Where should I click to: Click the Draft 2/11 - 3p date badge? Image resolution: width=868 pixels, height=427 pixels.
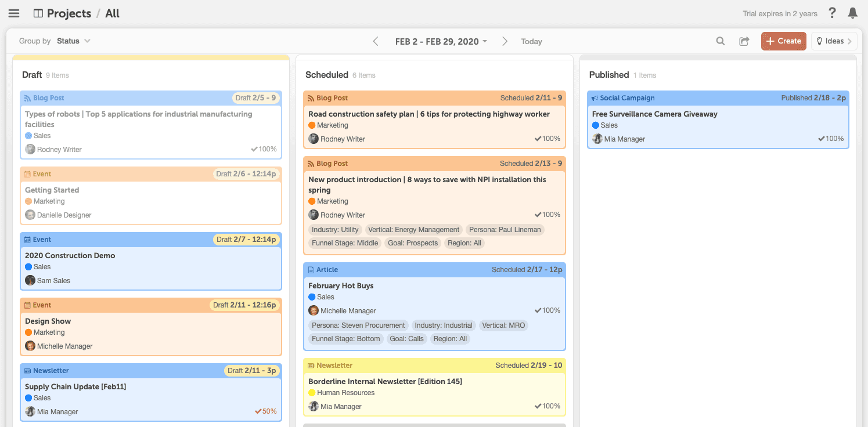click(252, 371)
